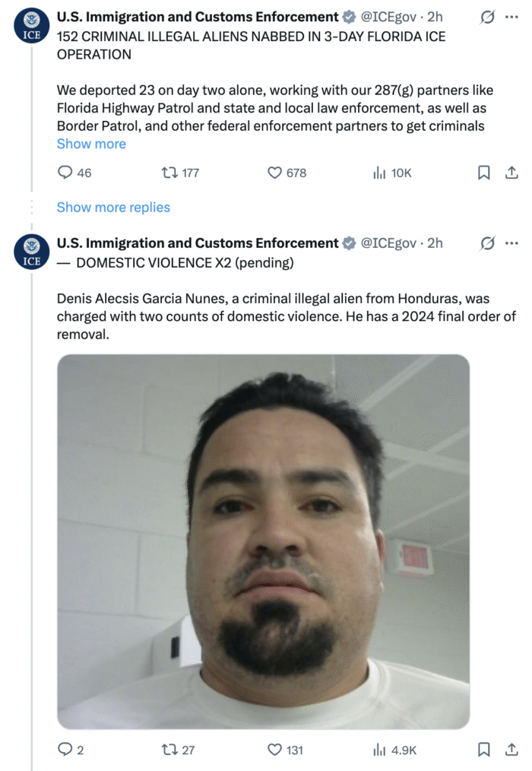Open more options menu on first tweet

511,17
